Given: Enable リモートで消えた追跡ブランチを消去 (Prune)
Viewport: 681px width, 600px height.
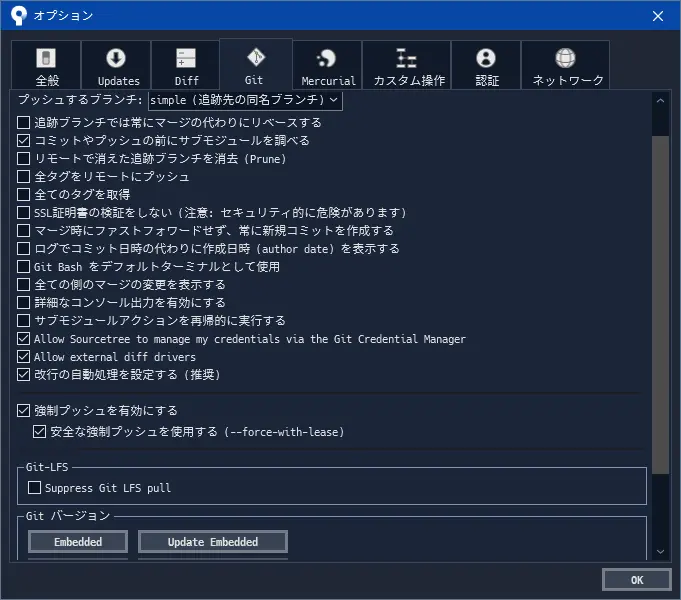Looking at the screenshot, I should tap(23, 159).
